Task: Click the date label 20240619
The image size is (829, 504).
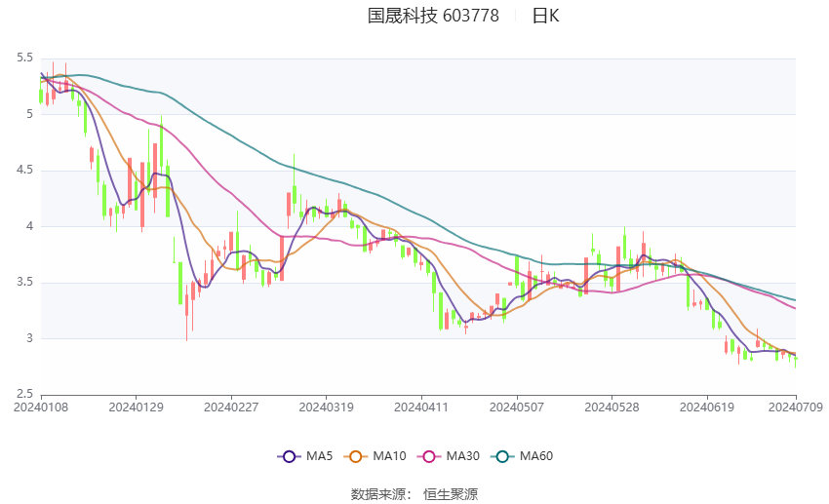Action: click(x=707, y=407)
